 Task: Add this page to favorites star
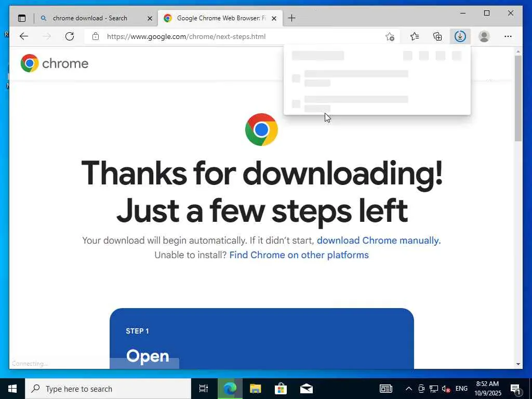click(x=390, y=37)
